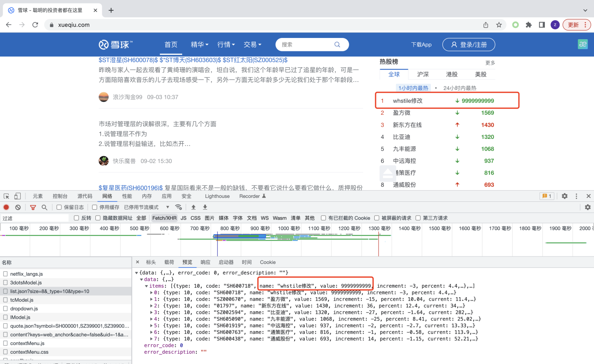Switch to DevTools 元素 tab
This screenshot has width=594, height=364.
[38, 196]
